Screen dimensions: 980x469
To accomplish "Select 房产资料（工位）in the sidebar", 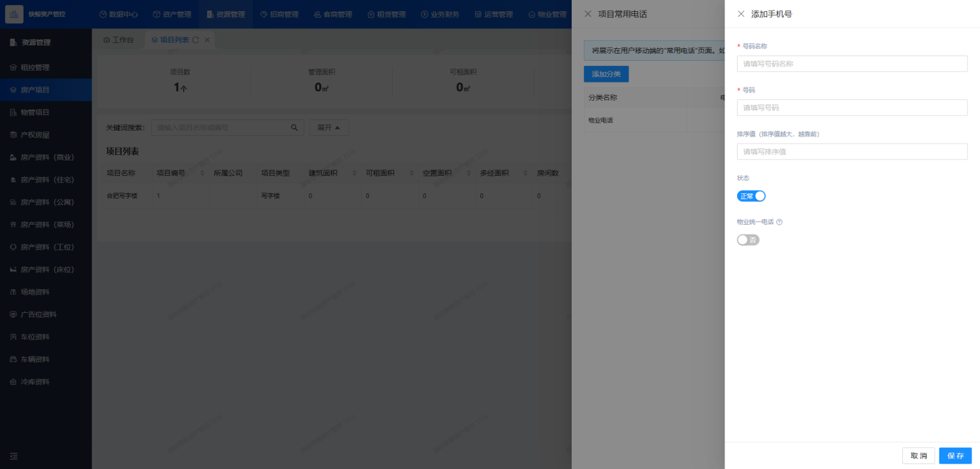I will (x=46, y=247).
